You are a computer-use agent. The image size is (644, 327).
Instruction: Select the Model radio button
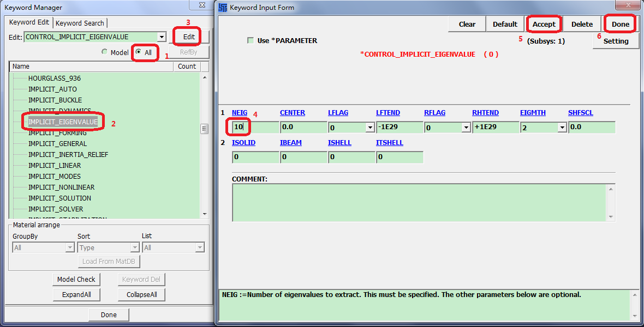[x=115, y=52]
